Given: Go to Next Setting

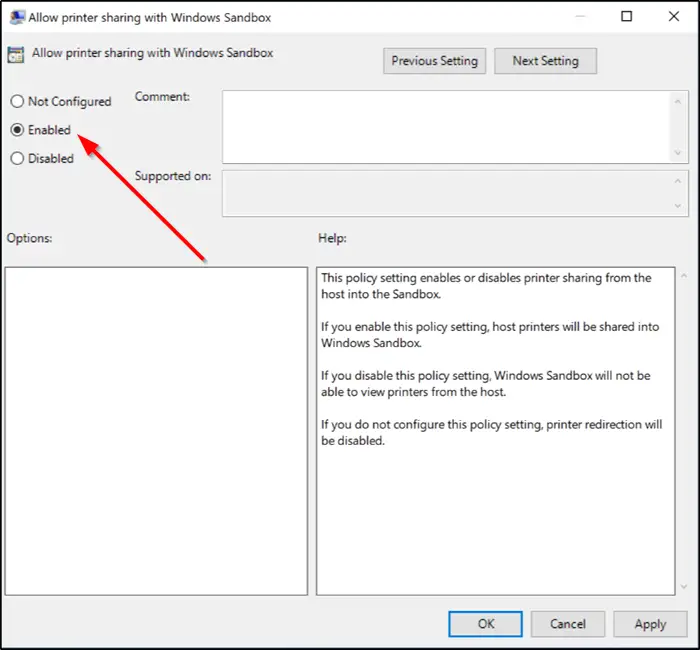Looking at the screenshot, I should 545,61.
